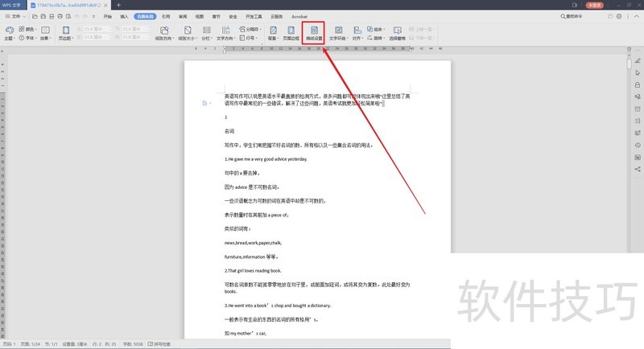This screenshot has width=644, height=349.
Task: Switch to the Acrobat tab
Action: coord(299,16)
